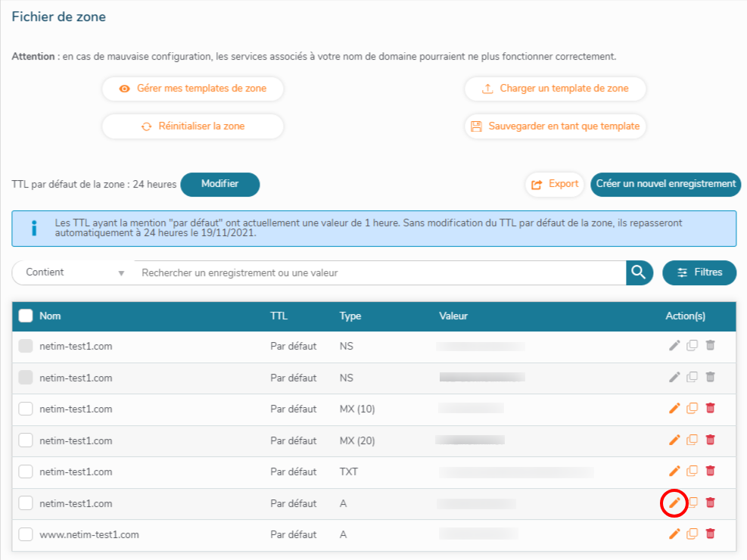
Task: Open the Filtres panel
Action: pos(699,272)
